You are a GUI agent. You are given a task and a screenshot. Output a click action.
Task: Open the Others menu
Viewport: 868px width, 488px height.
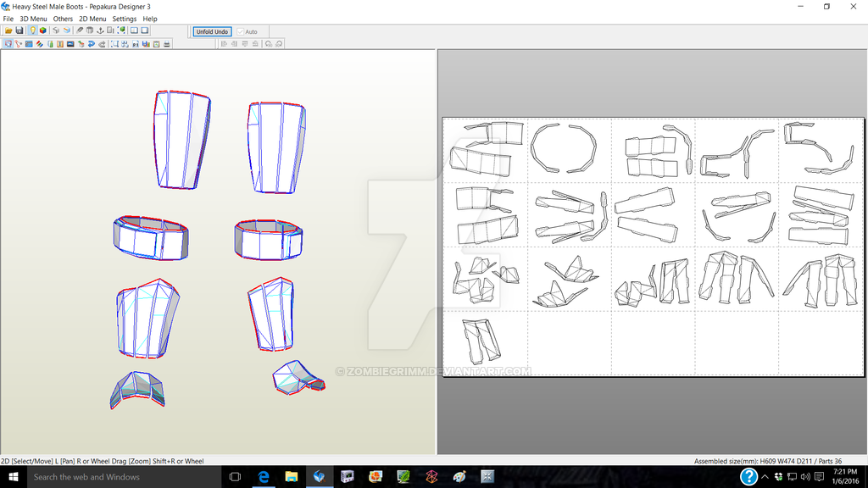[63, 19]
